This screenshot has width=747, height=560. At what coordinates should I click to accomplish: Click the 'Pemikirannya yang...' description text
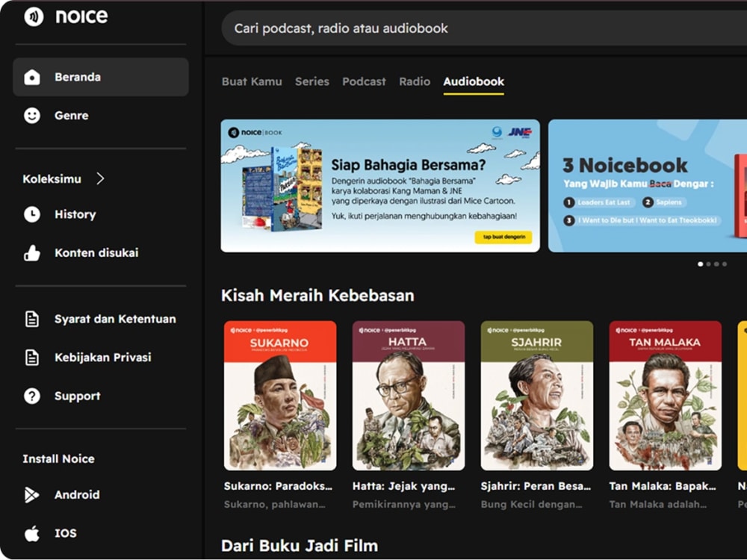tap(404, 504)
